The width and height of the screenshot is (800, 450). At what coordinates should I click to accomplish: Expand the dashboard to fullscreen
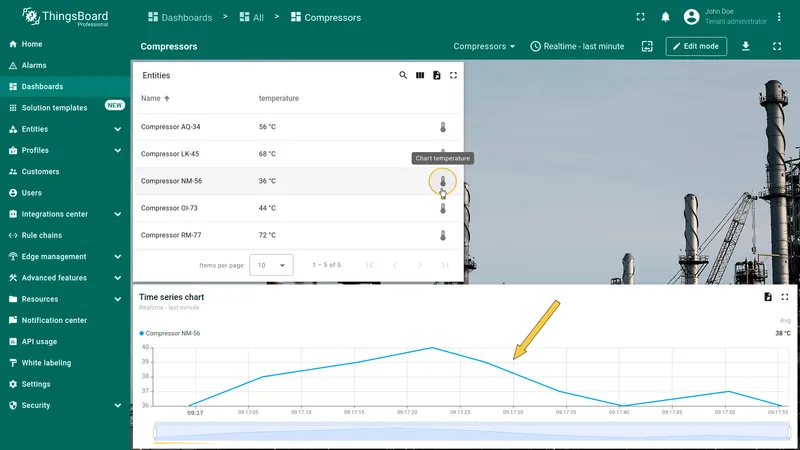pos(777,46)
